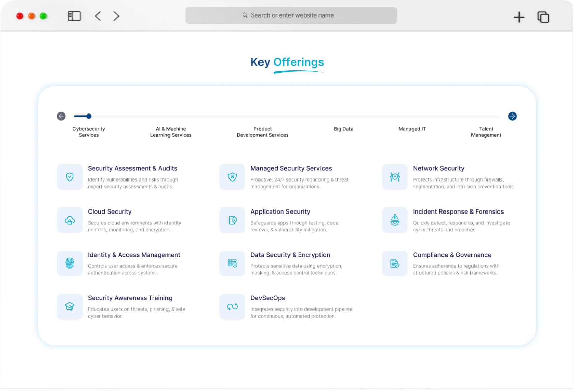Select the Managed Security Services icon

[x=232, y=177]
